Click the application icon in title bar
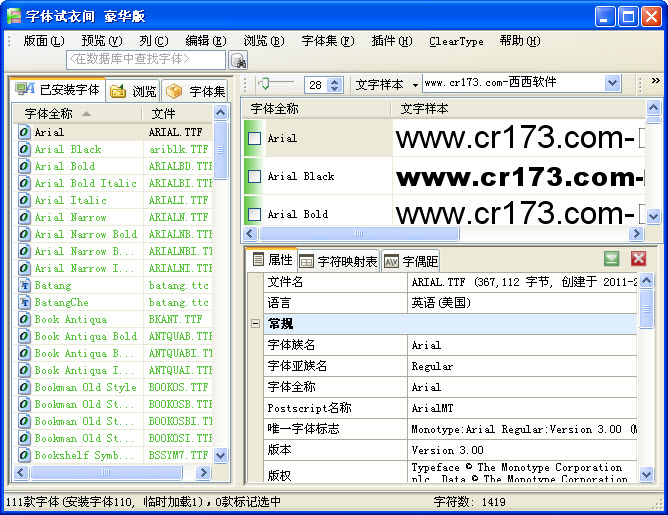This screenshot has height=515, width=668. tap(14, 16)
